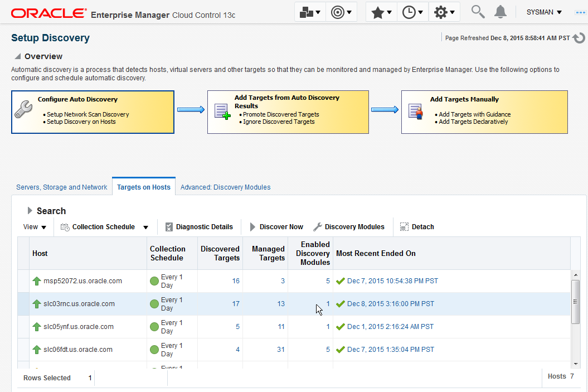Open the View dropdown menu
The width and height of the screenshot is (588, 392).
click(35, 227)
